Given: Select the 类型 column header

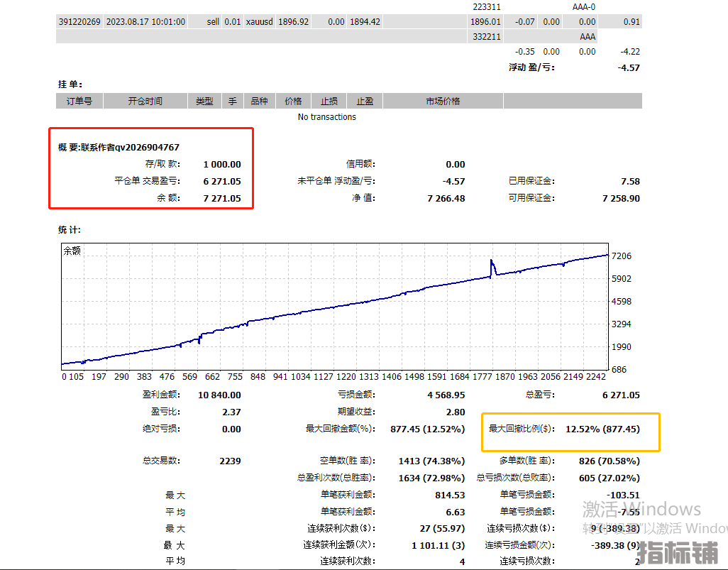Looking at the screenshot, I should [204, 102].
